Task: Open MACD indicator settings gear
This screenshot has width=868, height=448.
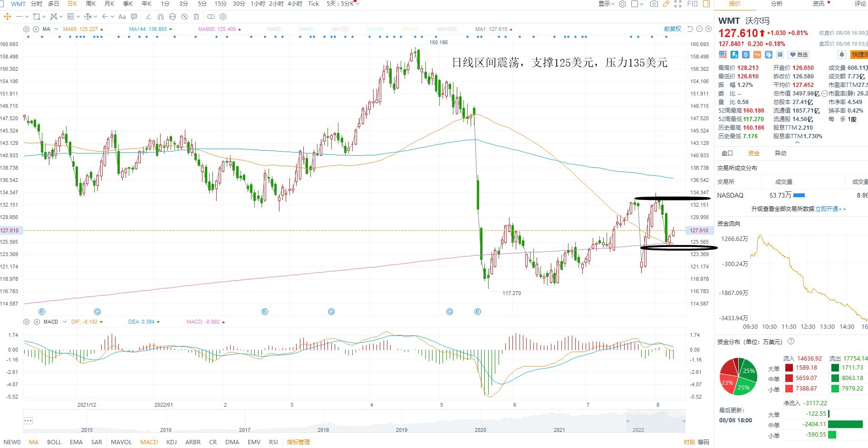Action: click(x=26, y=322)
